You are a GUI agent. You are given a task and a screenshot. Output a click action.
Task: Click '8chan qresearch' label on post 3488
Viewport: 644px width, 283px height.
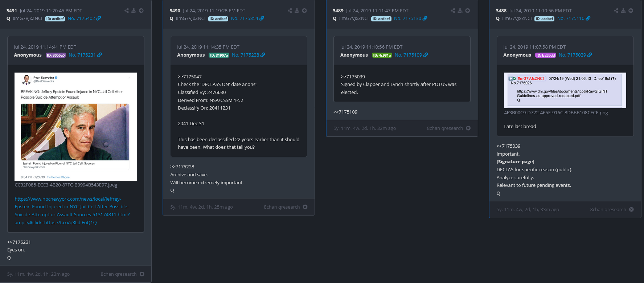click(608, 209)
